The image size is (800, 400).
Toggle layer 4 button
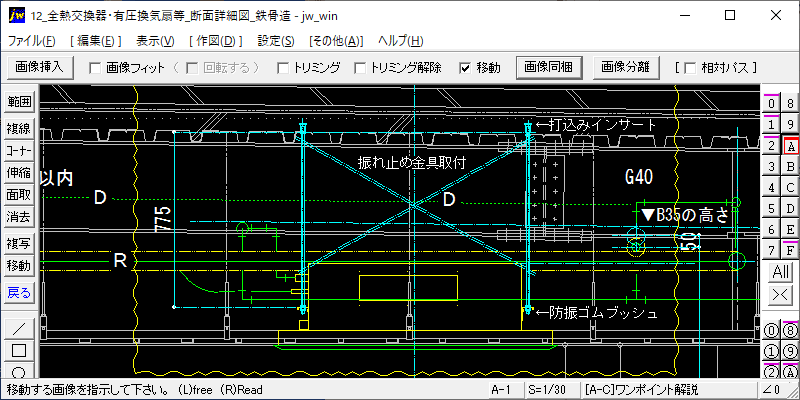(771, 188)
